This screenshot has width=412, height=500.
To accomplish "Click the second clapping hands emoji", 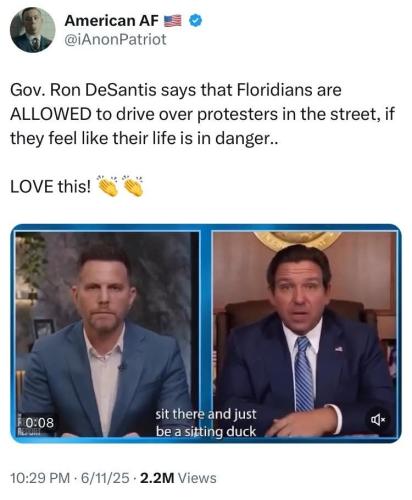I will tap(133, 186).
